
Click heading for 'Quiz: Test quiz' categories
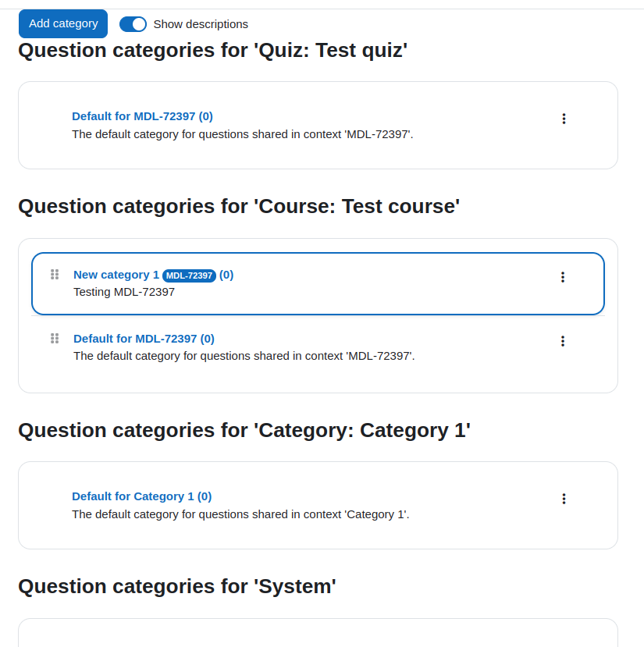pyautogui.click(x=212, y=51)
